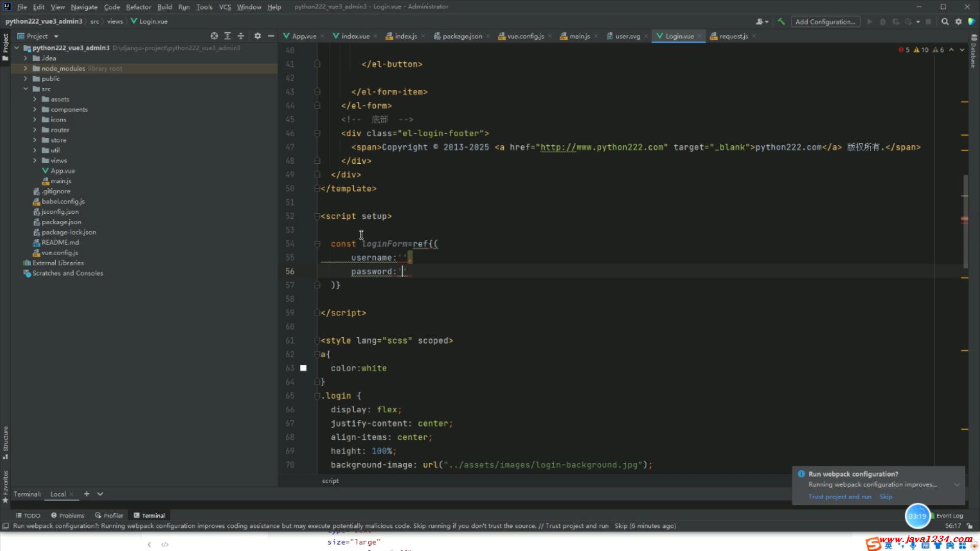Image resolution: width=980 pixels, height=551 pixels.
Task: Expand the .idea folder
Action: click(x=26, y=58)
